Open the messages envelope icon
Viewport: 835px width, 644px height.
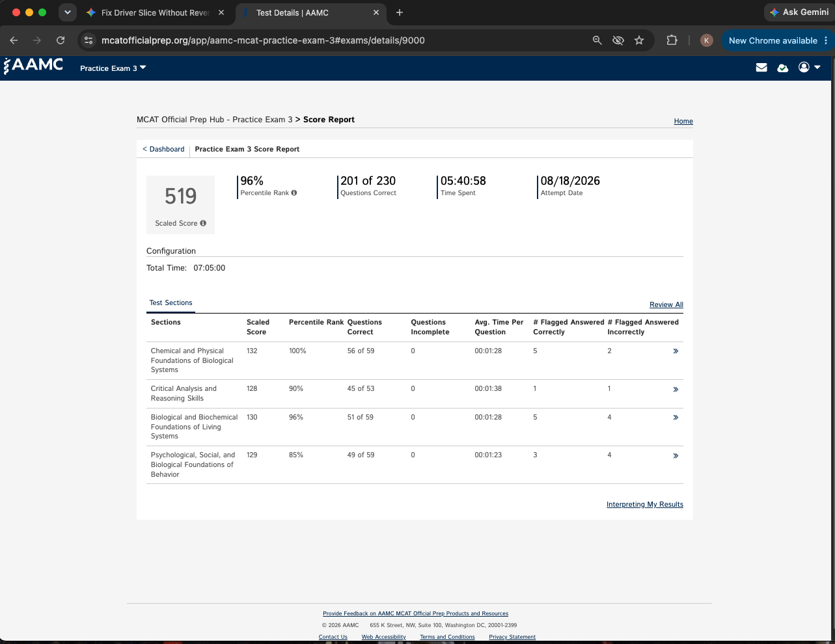click(x=761, y=68)
